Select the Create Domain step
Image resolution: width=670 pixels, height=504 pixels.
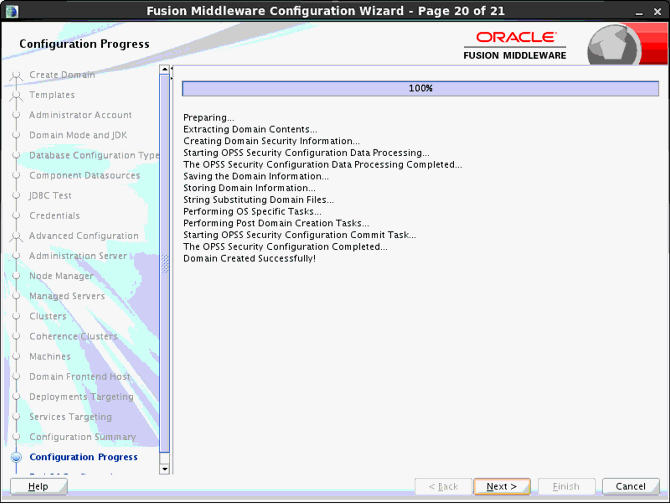coord(62,75)
